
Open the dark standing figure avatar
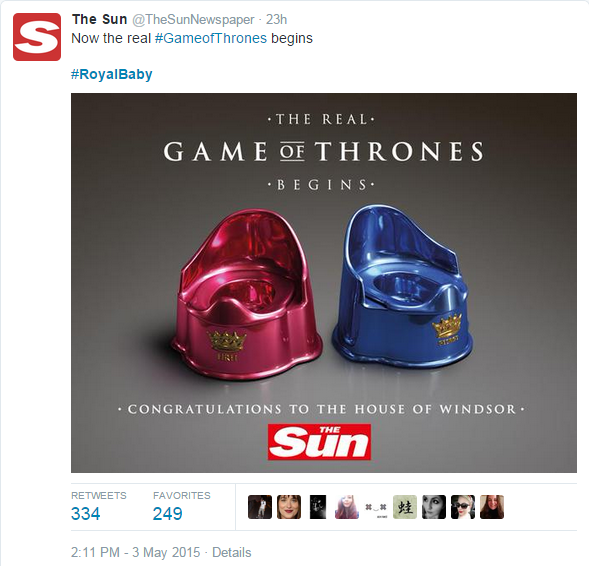(260, 507)
